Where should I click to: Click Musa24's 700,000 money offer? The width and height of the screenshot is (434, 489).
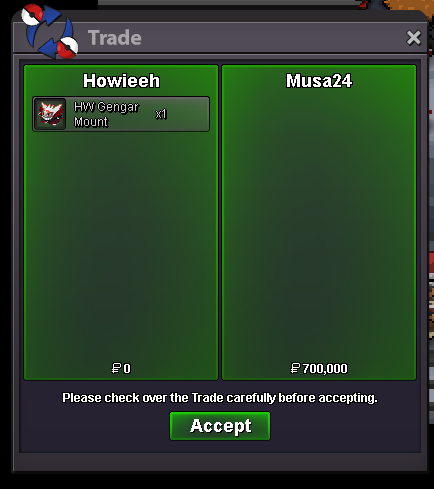[319, 368]
